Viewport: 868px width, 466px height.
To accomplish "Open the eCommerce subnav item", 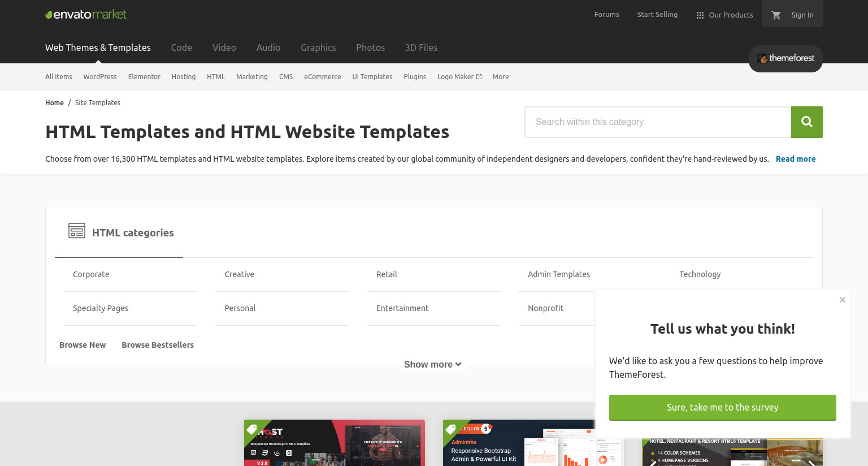I will point(323,77).
